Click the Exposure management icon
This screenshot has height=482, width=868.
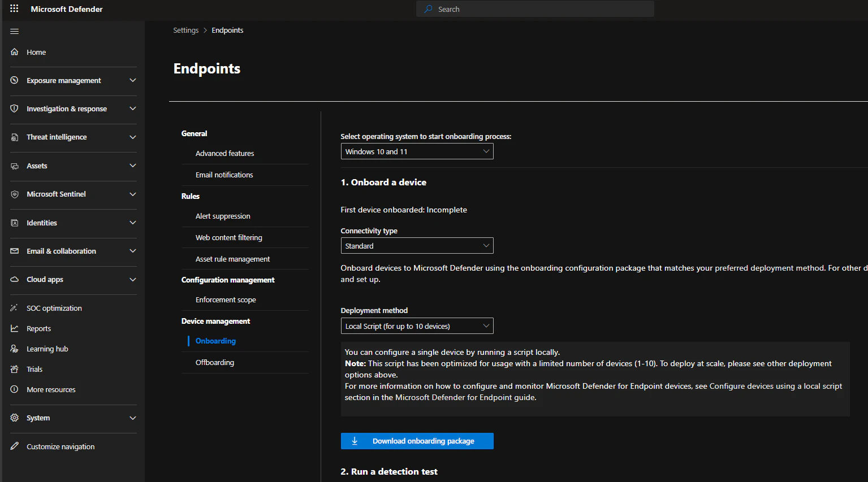15,80
